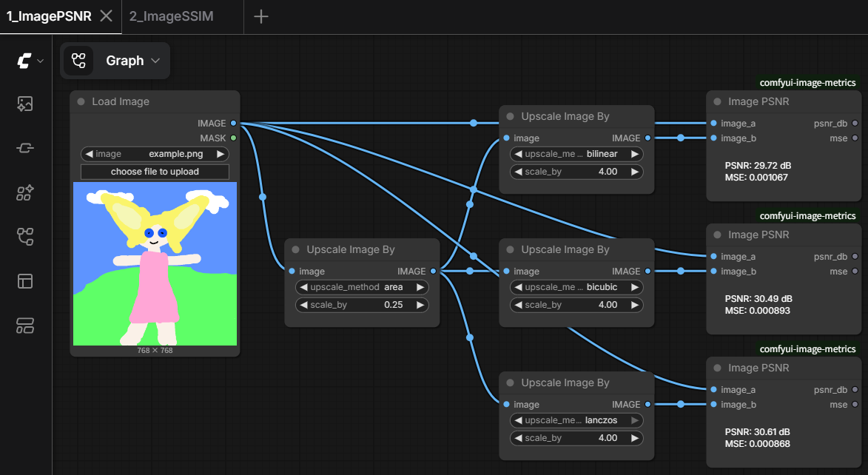
Task: Decrease scale_by 0.25 value
Action: [303, 305]
